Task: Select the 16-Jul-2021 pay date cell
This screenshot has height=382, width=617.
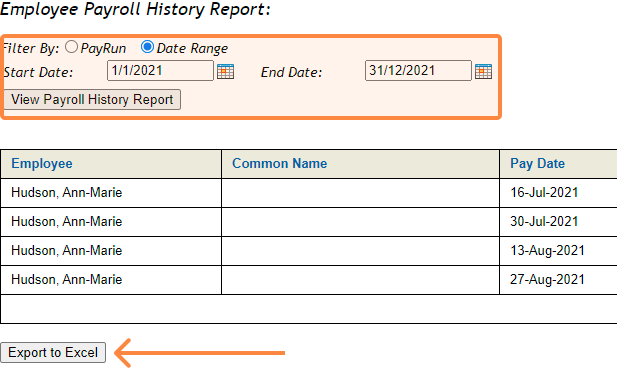Action: (x=544, y=193)
